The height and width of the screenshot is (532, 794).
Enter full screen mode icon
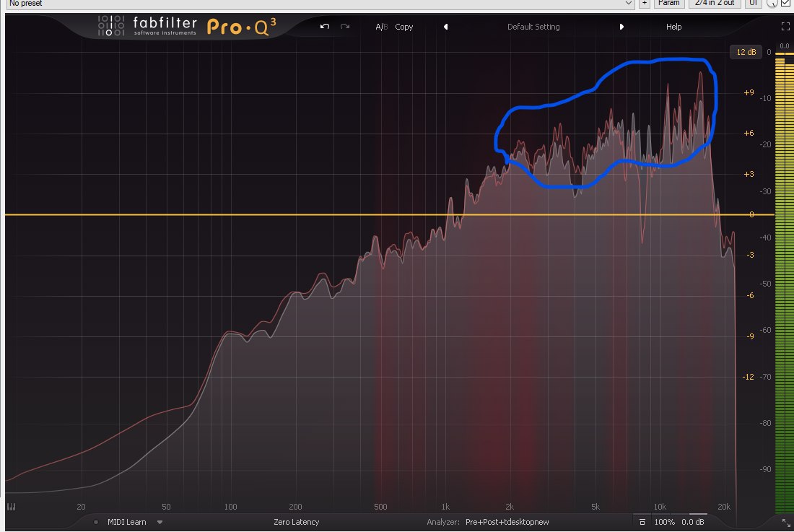(x=785, y=26)
